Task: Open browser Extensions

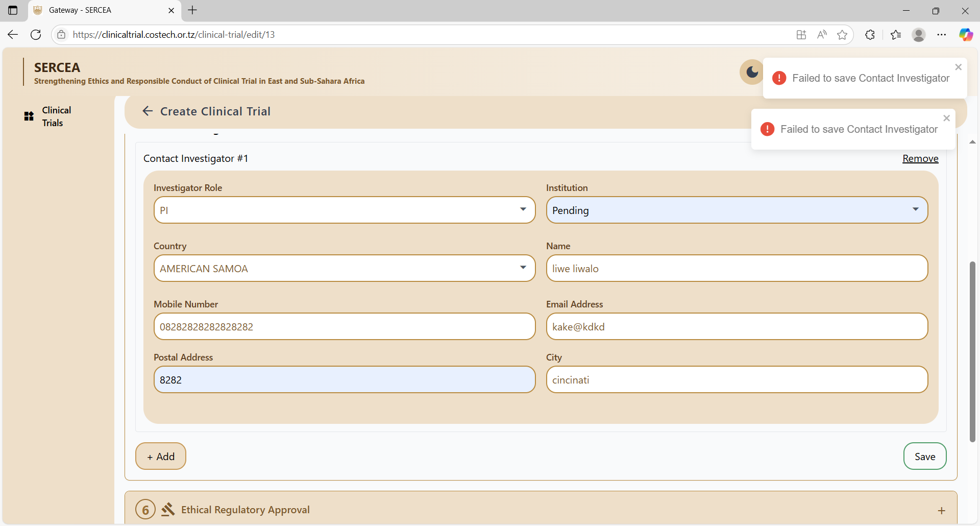Action: pos(870,35)
